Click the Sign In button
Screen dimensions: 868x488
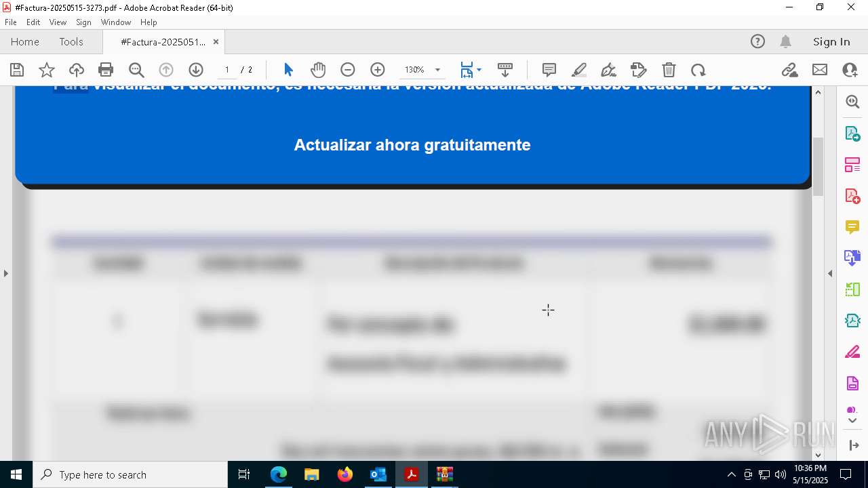pos(831,42)
